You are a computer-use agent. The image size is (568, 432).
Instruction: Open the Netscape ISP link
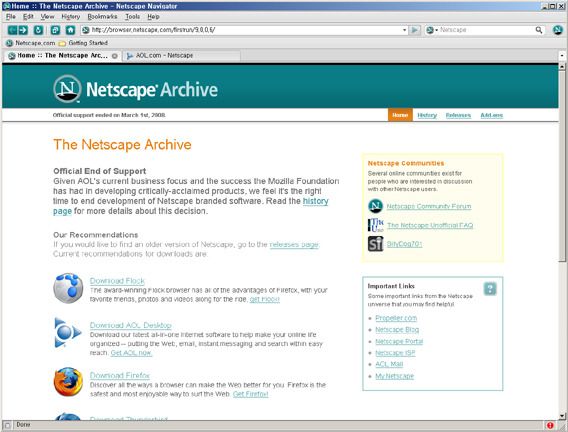pyautogui.click(x=395, y=353)
